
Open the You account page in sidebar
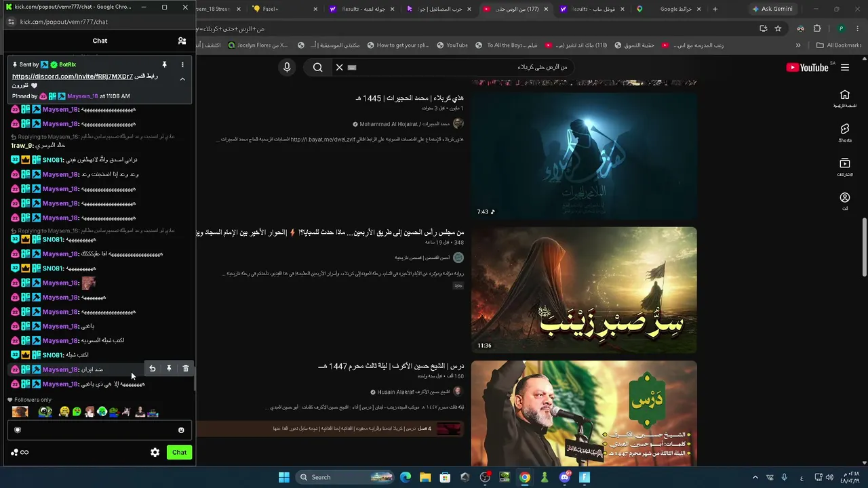point(845,201)
